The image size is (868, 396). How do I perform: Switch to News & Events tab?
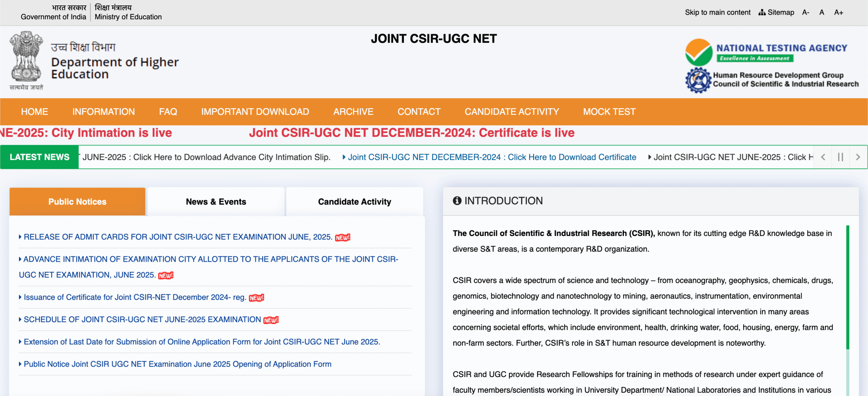[x=216, y=202]
